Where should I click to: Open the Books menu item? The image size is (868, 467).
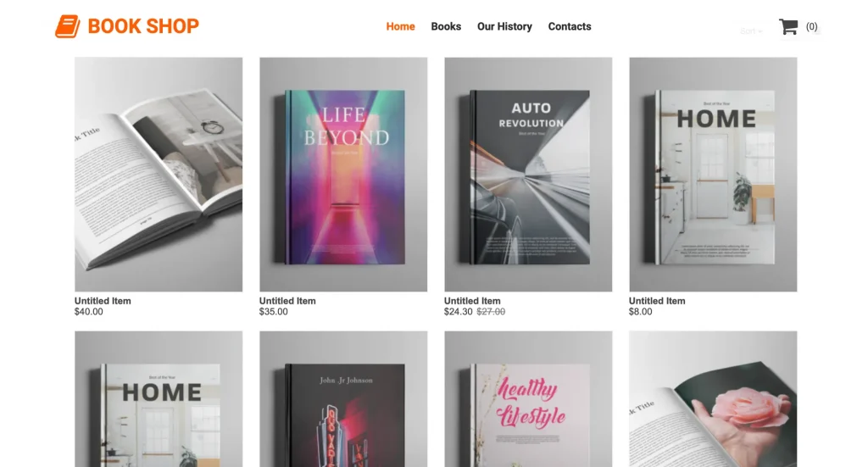[446, 26]
